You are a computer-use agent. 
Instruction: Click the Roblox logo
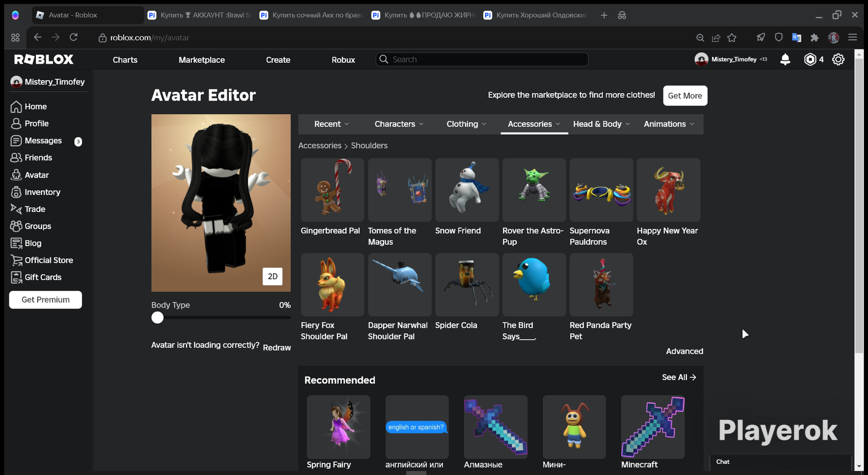[x=44, y=59]
